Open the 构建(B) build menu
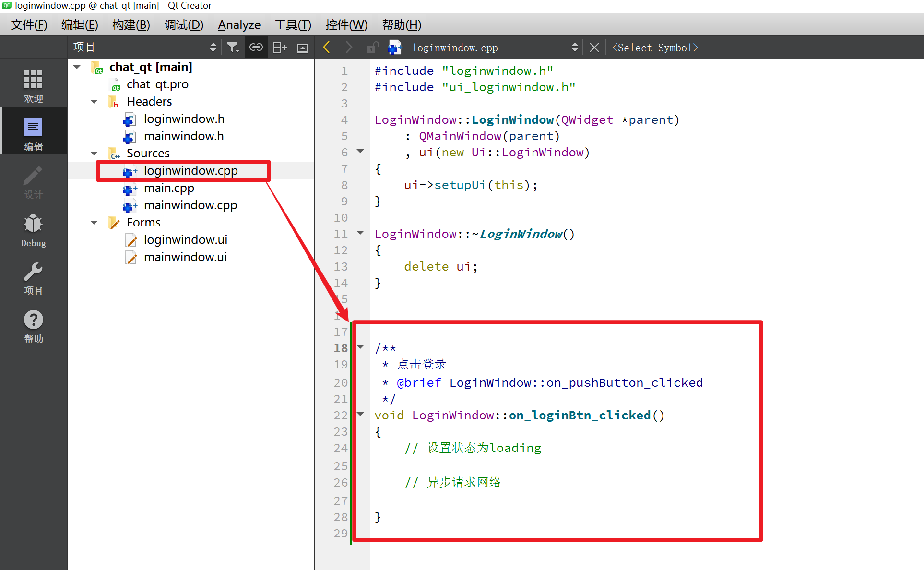The height and width of the screenshot is (570, 924). pyautogui.click(x=131, y=25)
